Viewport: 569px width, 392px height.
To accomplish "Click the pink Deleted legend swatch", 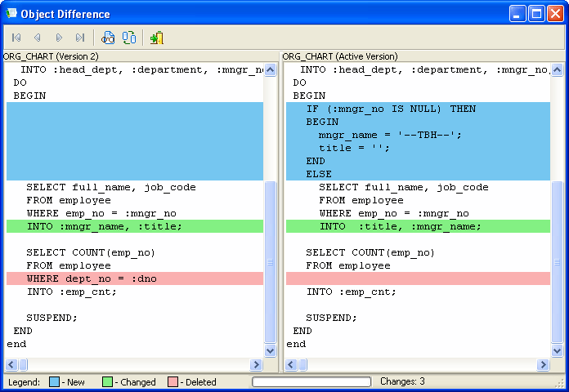I will click(x=172, y=382).
